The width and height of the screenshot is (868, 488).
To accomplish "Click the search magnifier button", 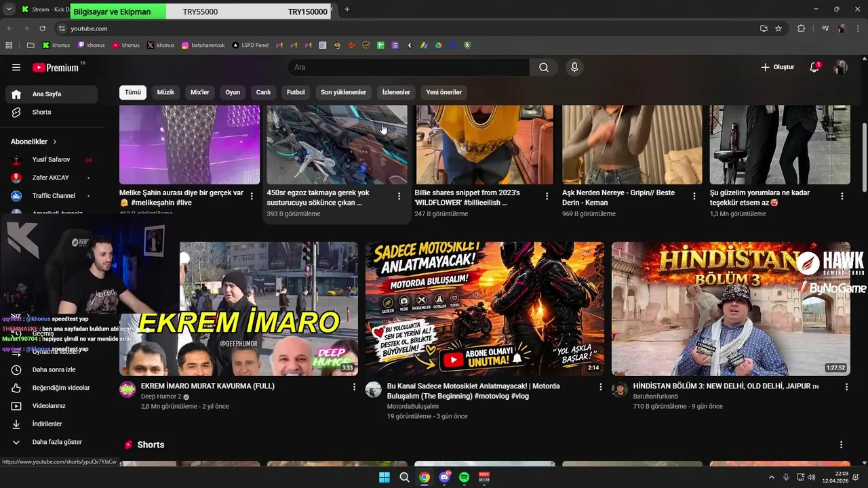I will click(x=544, y=67).
